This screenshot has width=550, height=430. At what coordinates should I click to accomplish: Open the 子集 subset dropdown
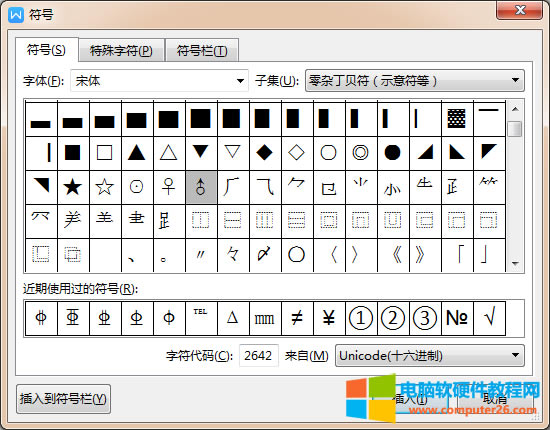pos(415,81)
